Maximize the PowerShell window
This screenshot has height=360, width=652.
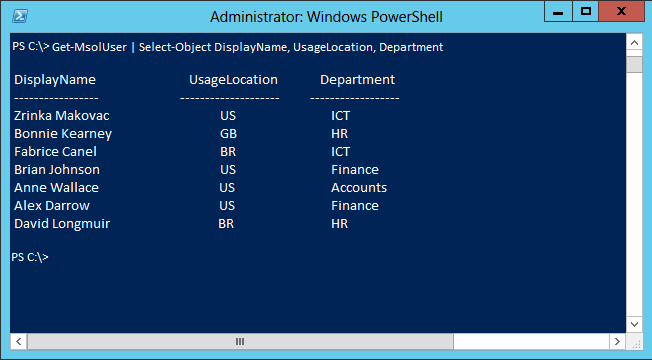pyautogui.click(x=586, y=11)
